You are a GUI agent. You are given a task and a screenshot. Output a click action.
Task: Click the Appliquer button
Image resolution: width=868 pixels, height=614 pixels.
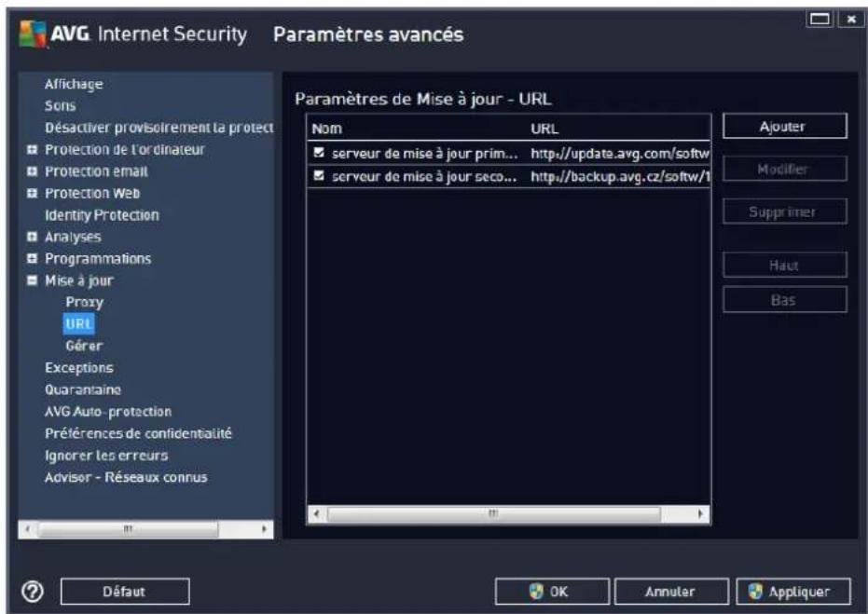(x=793, y=592)
